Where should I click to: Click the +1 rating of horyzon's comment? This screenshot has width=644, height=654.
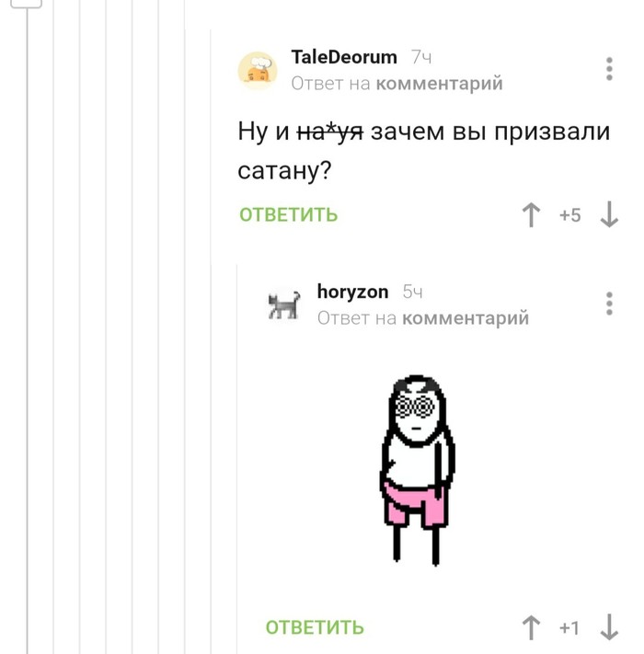click(569, 627)
